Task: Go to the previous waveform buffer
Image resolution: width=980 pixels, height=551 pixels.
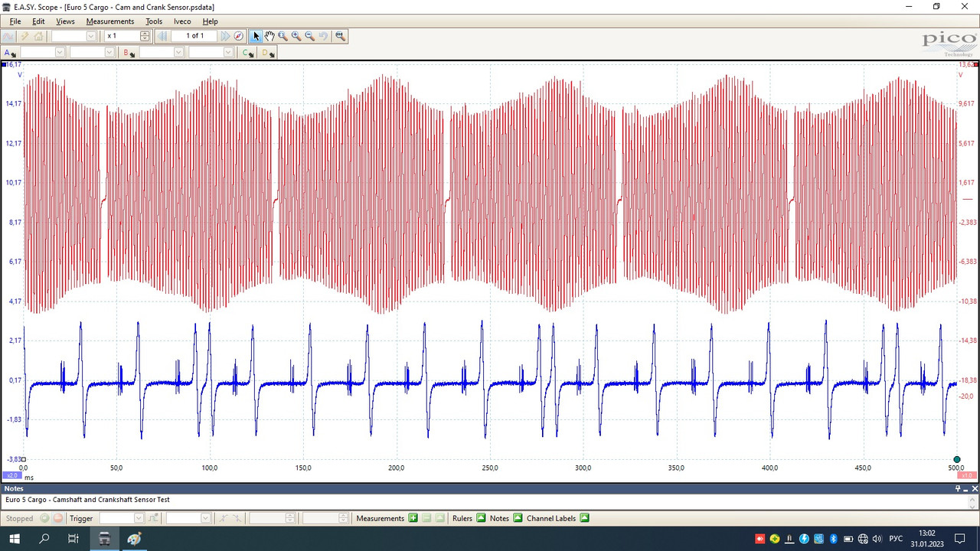Action: 162,36
